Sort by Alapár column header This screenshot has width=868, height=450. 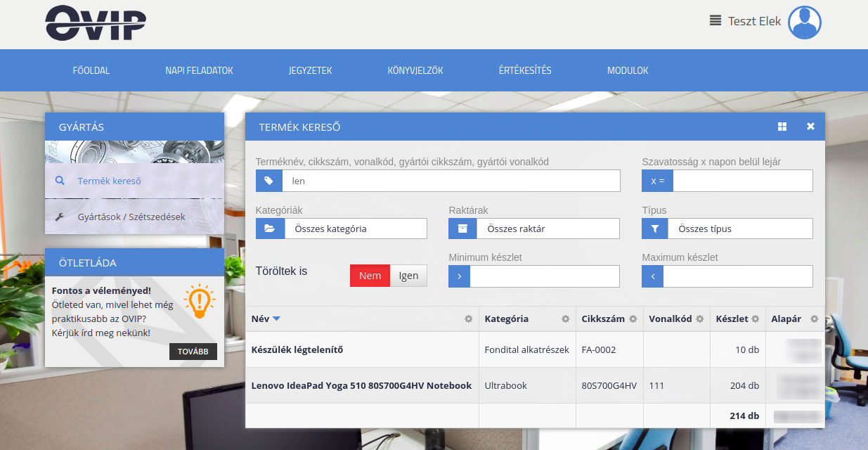pos(786,319)
